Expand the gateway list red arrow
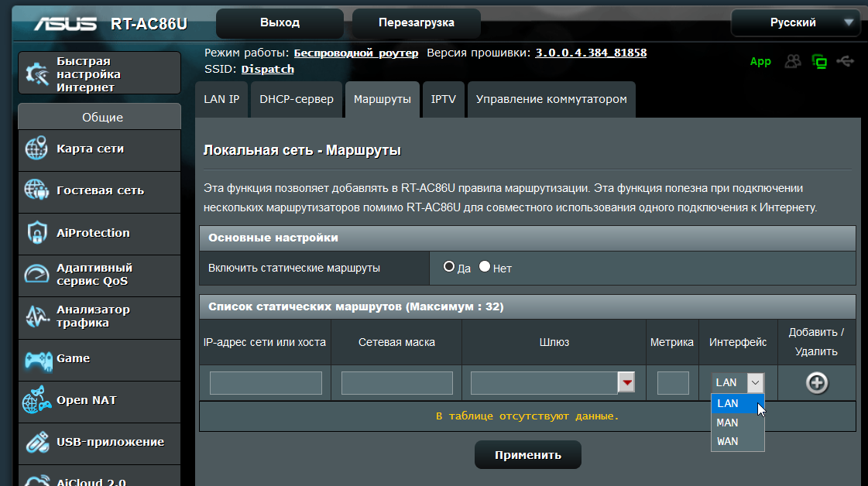 [626, 382]
